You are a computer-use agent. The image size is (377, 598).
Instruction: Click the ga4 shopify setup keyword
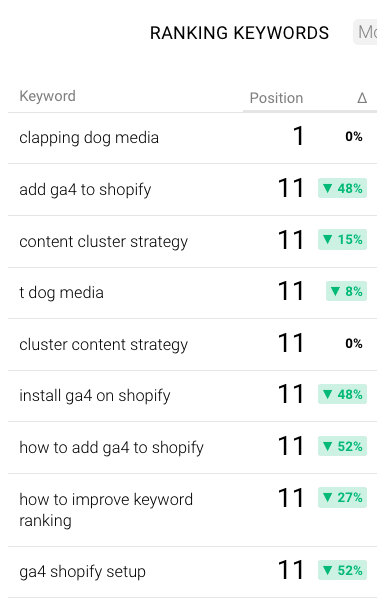(82, 572)
